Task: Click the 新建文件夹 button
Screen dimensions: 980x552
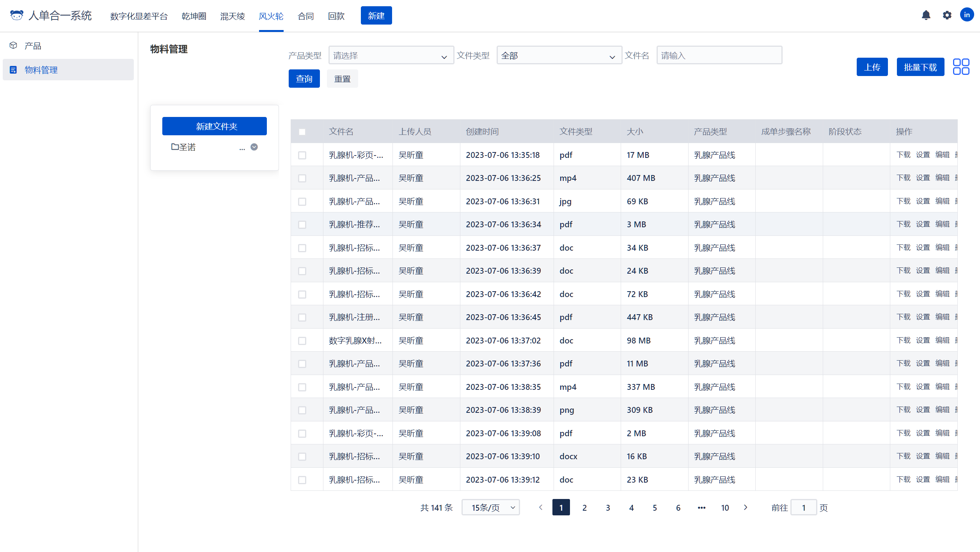Action: [x=215, y=126]
